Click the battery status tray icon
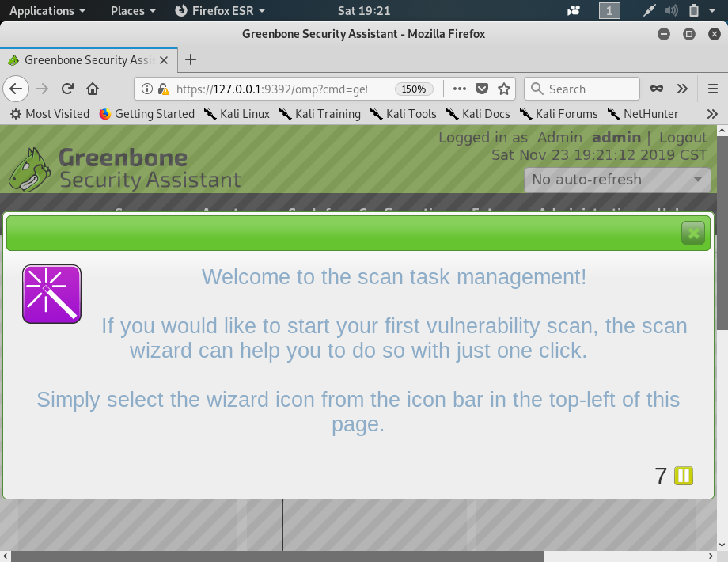The height and width of the screenshot is (562, 728). pyautogui.click(x=694, y=10)
